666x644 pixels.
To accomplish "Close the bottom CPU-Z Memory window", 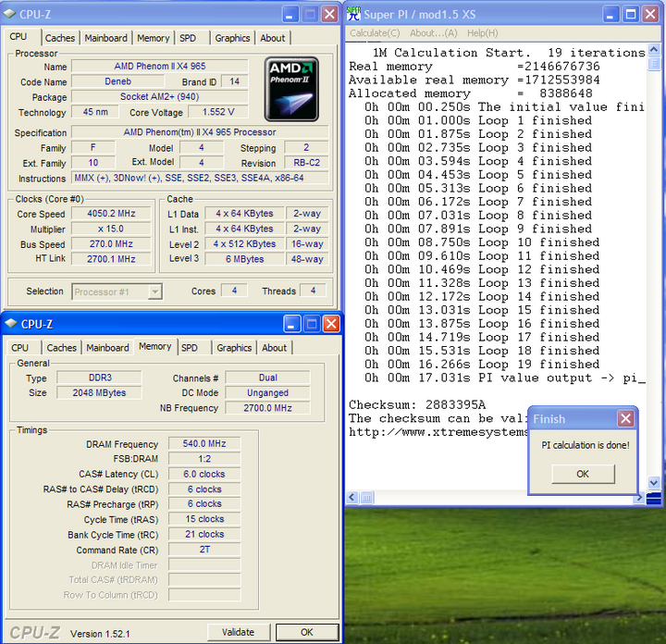I will pyautogui.click(x=331, y=324).
